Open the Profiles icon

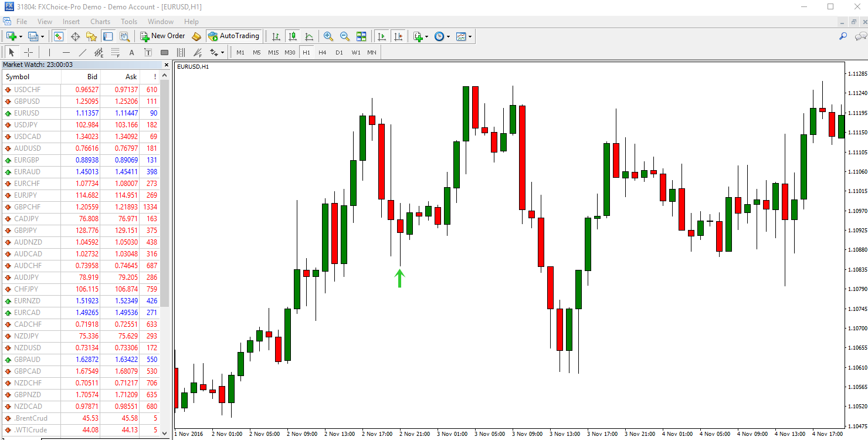coord(33,36)
